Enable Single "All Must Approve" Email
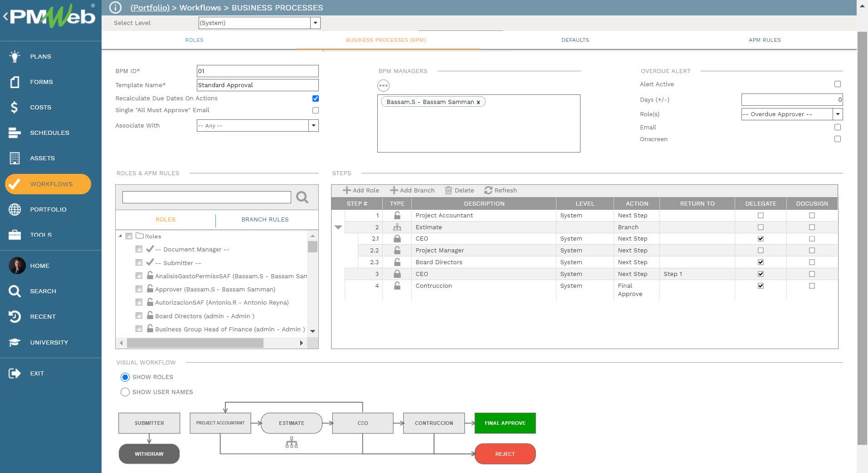Image resolution: width=868 pixels, height=473 pixels. (x=316, y=110)
